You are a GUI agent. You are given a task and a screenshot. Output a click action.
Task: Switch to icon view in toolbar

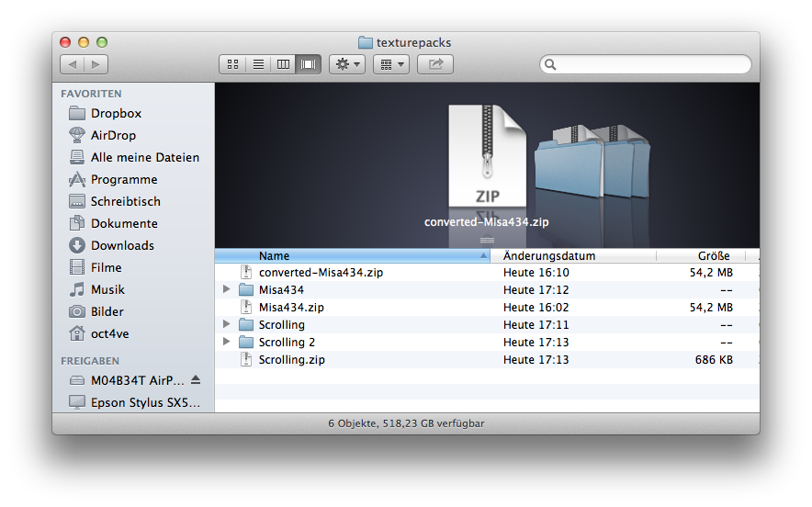[x=232, y=64]
